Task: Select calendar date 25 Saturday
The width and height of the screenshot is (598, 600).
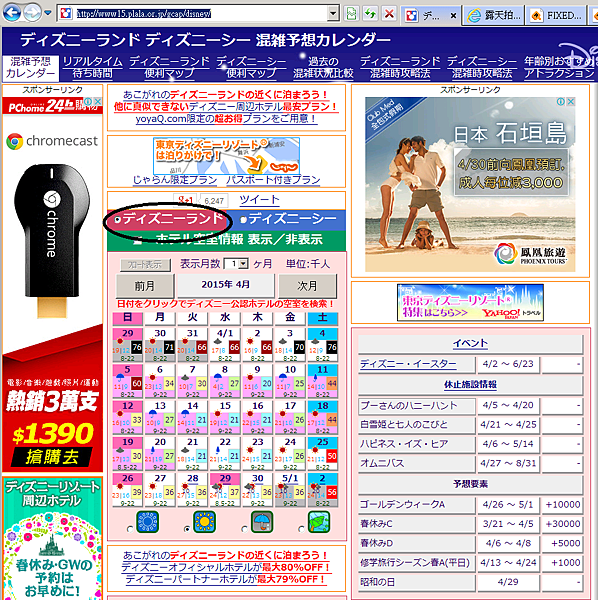Action: click(323, 454)
